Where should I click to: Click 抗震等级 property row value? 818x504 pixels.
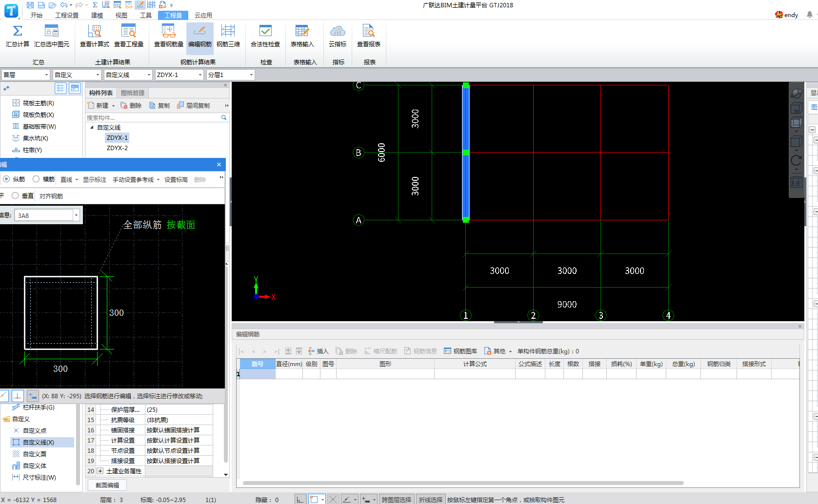tap(179, 420)
